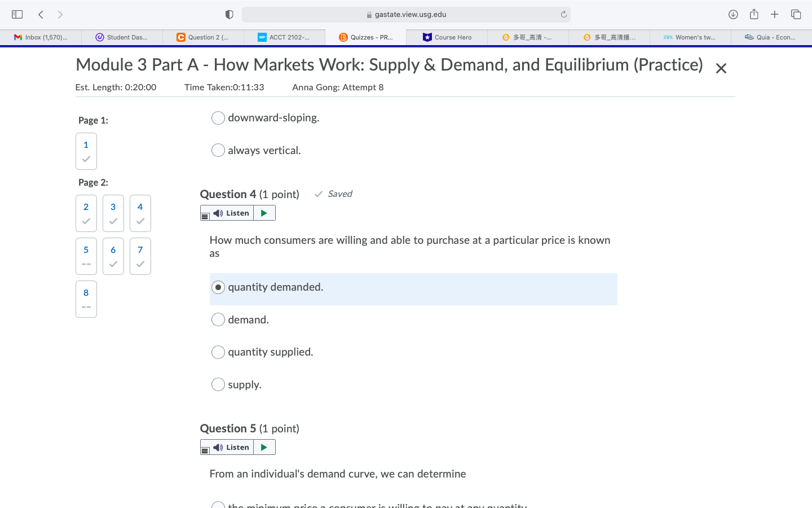Select the "demand." answer option
Viewport: 812px width, 508px height.
pyautogui.click(x=218, y=319)
